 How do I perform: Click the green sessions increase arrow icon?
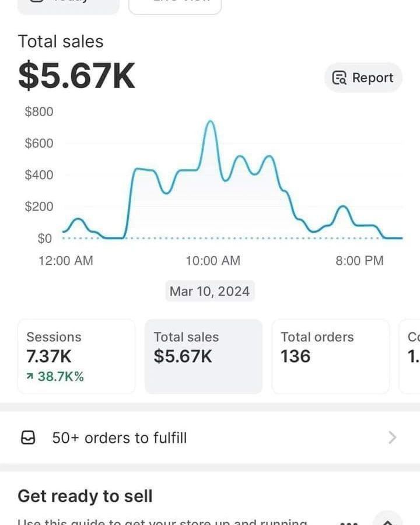[30, 377]
